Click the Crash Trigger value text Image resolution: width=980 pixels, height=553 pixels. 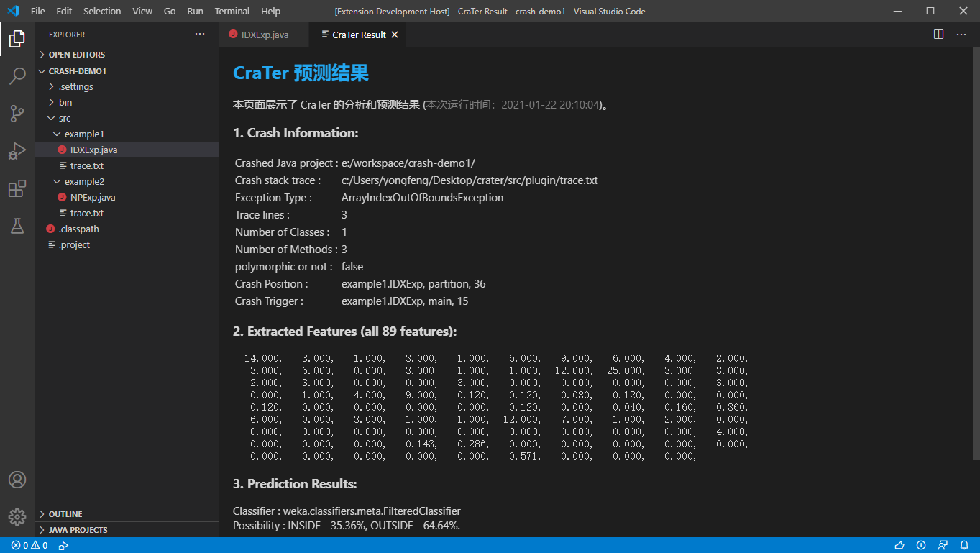coord(405,301)
